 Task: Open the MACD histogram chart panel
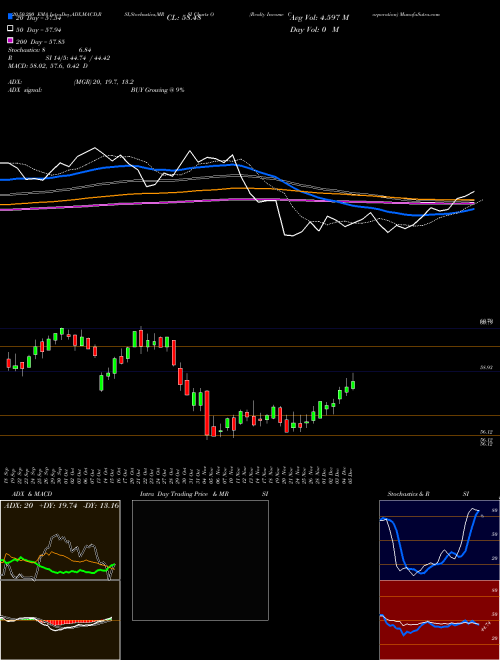60,620
